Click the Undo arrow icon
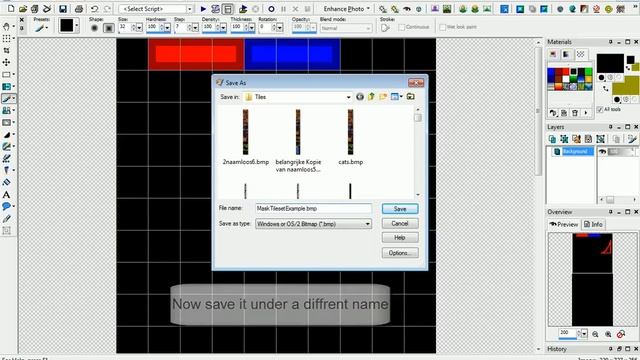This screenshot has width=640, height=360. [94, 9]
